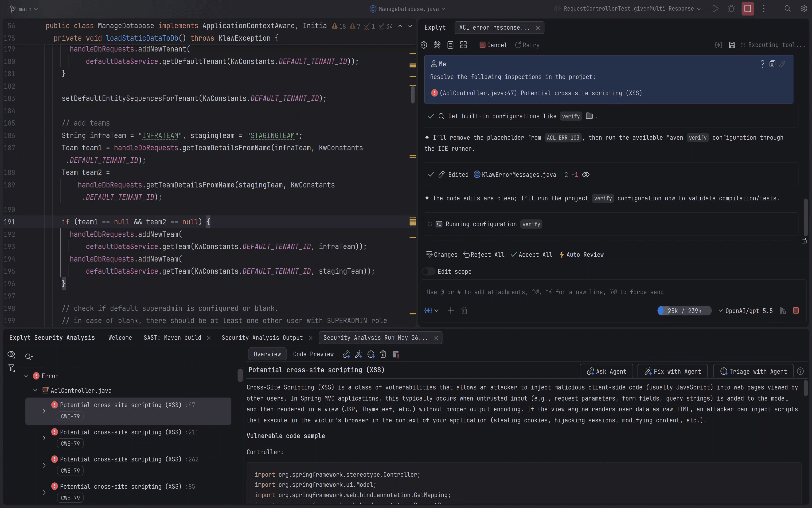Open the main branch dropdown
Image resolution: width=812 pixels, height=508 pixels.
[24, 9]
